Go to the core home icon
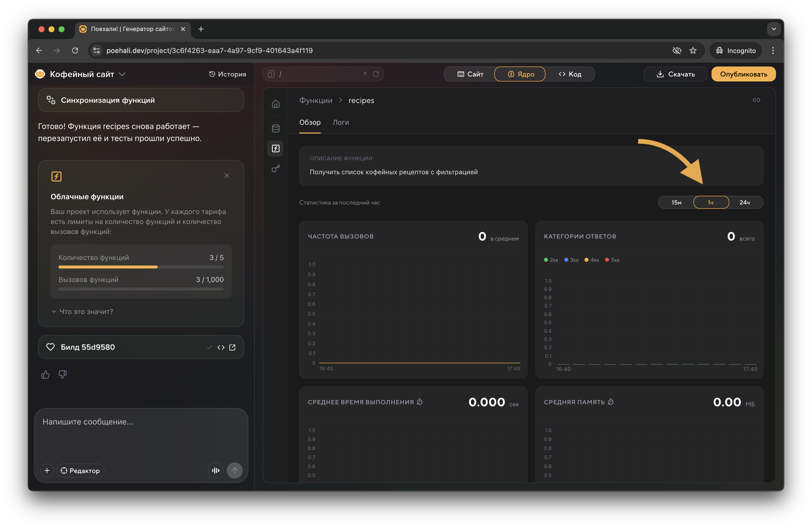 point(276,104)
